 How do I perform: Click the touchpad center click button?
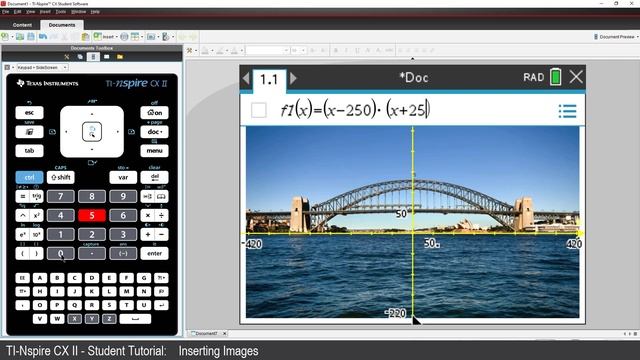(92, 132)
